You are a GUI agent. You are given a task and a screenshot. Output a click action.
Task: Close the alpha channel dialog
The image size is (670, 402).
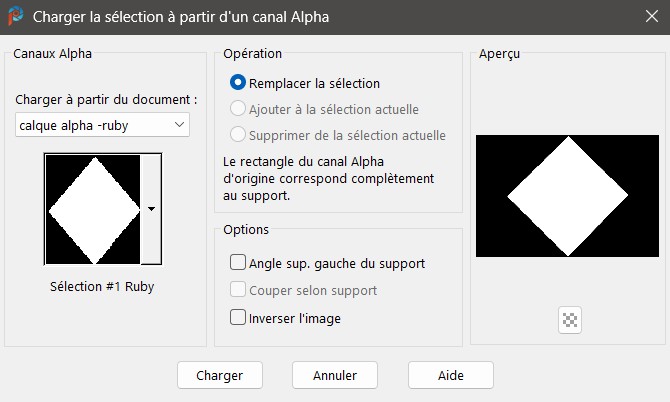point(652,16)
